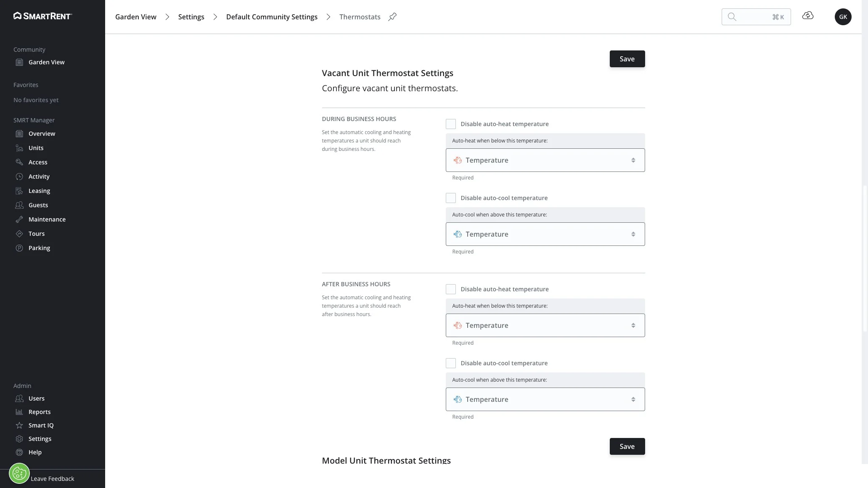This screenshot has height=488, width=868.
Task: Open Reports under Admin
Action: (40, 412)
